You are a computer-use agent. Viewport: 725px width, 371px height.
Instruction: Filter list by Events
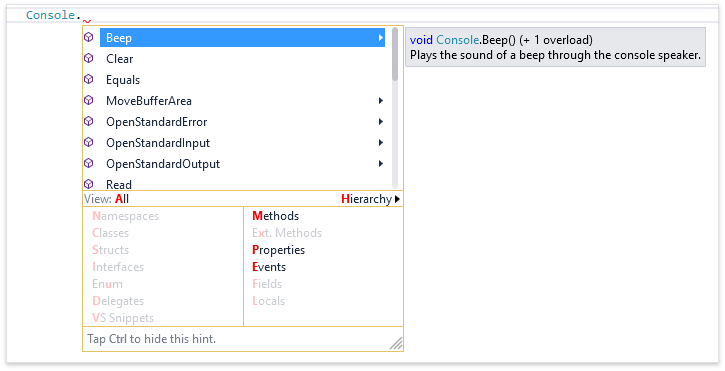click(x=269, y=267)
